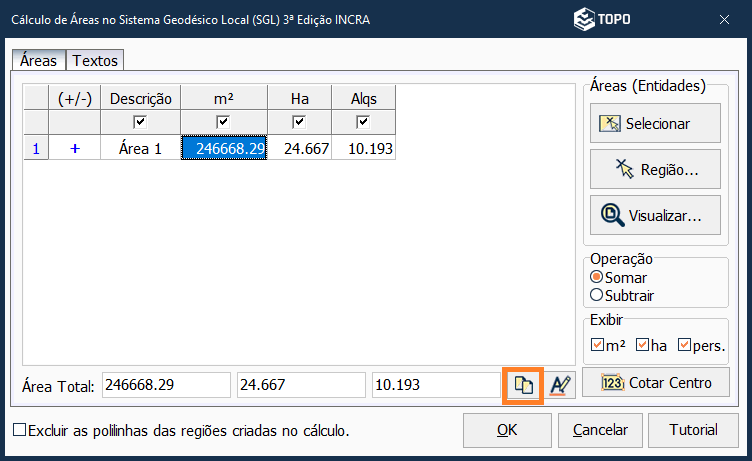
Task: Click the copy area totals icon
Action: (522, 385)
